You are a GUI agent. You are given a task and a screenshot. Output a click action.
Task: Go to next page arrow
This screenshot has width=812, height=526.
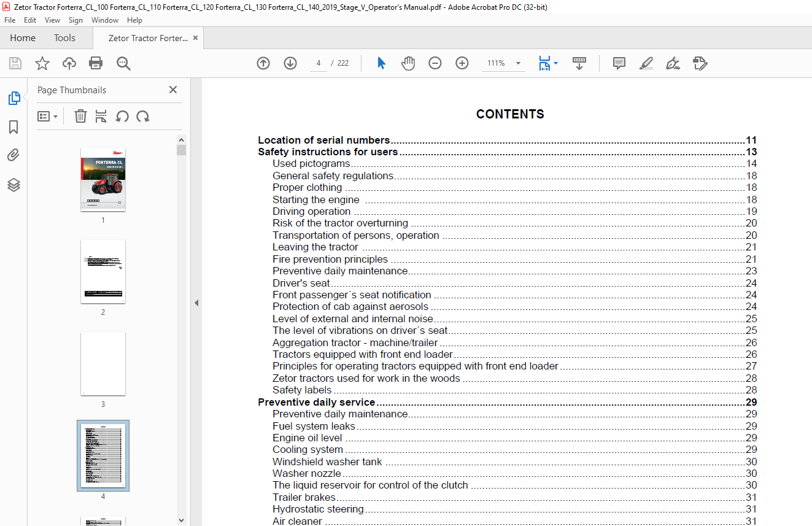coord(290,63)
